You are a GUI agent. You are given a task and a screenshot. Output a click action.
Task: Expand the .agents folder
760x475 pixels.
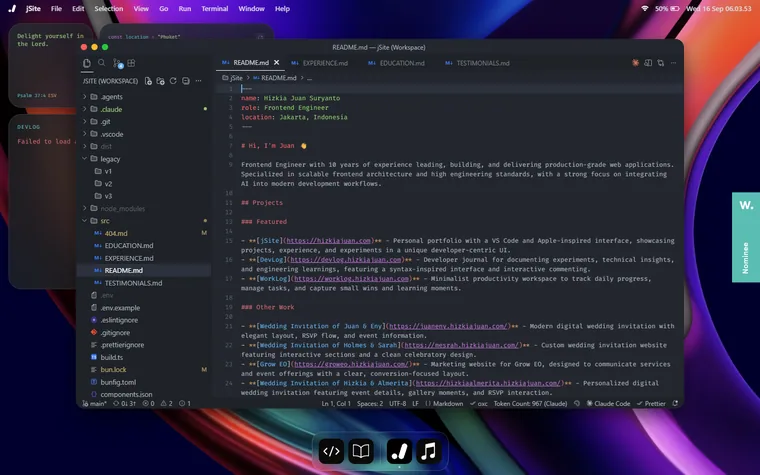click(143, 96)
